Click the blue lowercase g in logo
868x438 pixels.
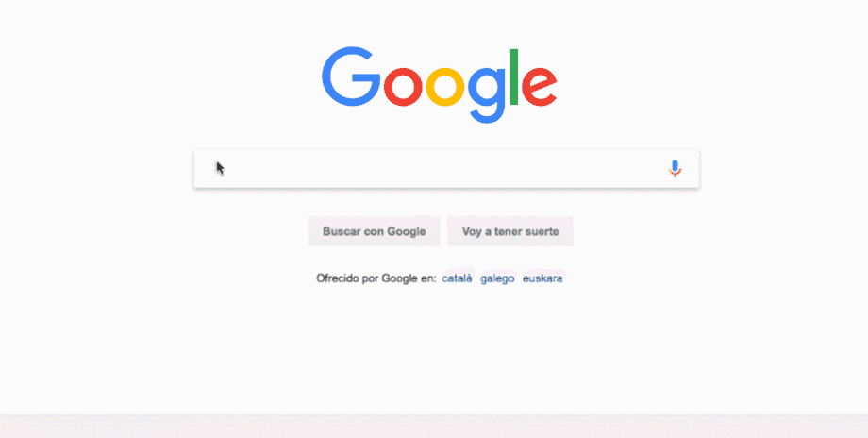coord(487,94)
